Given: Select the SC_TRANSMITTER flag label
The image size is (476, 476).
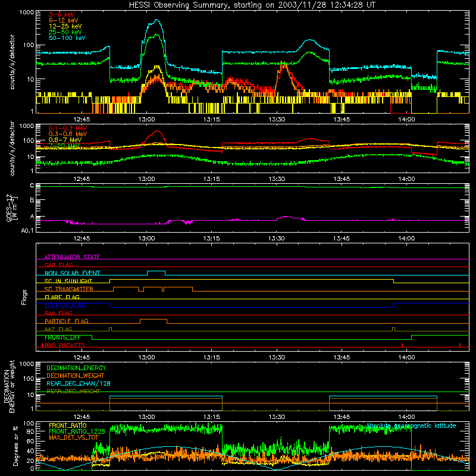Looking at the screenshot, I should pos(69,289).
